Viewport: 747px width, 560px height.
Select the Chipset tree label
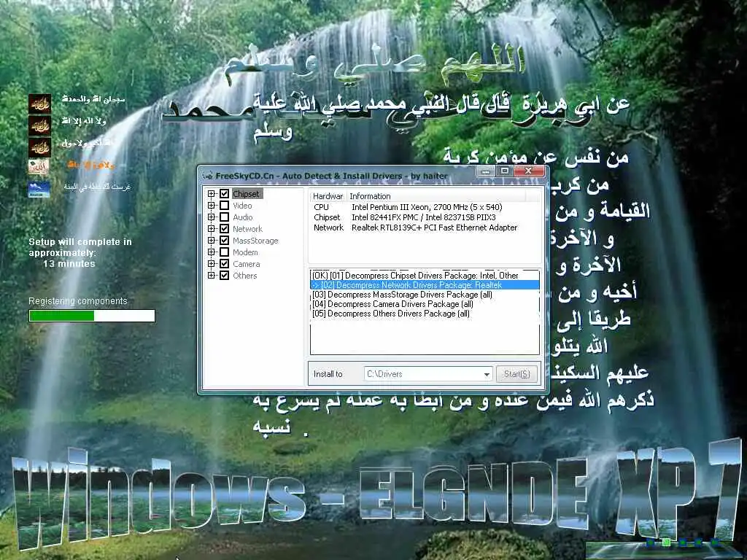[247, 194]
